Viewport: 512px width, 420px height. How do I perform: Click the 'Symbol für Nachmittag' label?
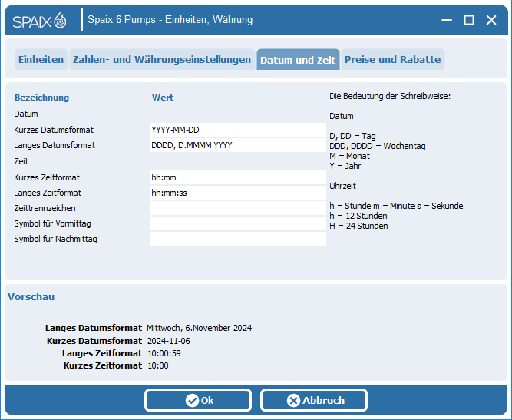click(55, 239)
